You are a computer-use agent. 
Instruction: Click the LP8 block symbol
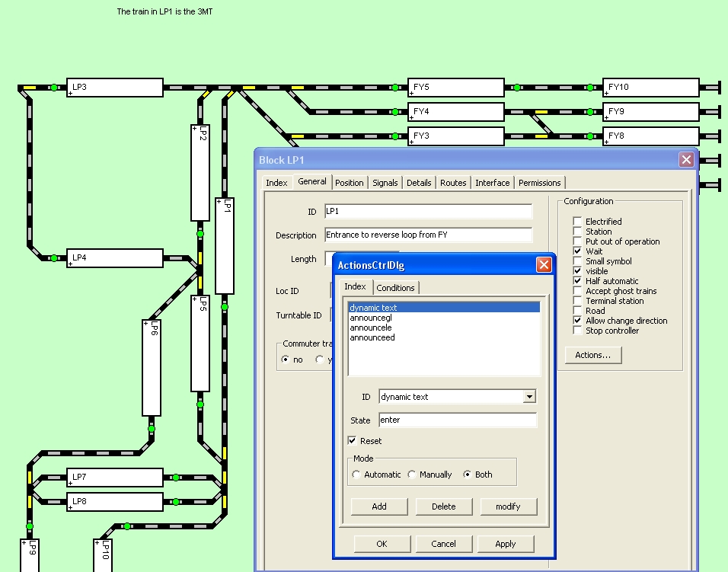(x=115, y=502)
